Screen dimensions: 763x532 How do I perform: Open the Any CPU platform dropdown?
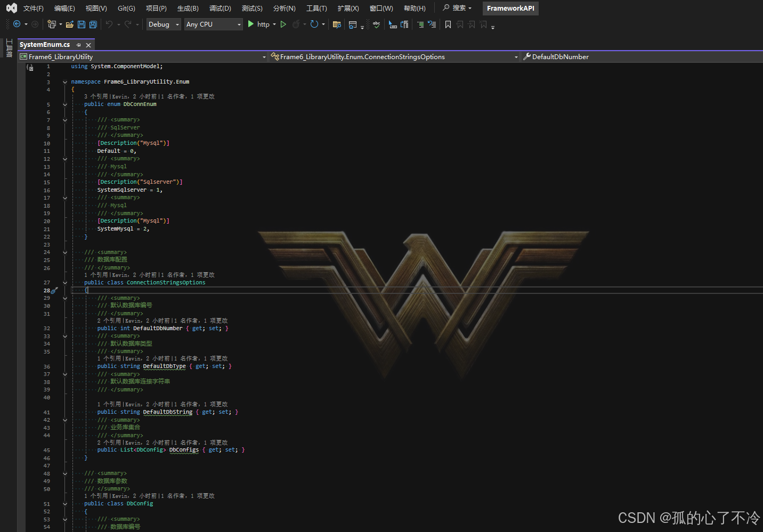(214, 24)
